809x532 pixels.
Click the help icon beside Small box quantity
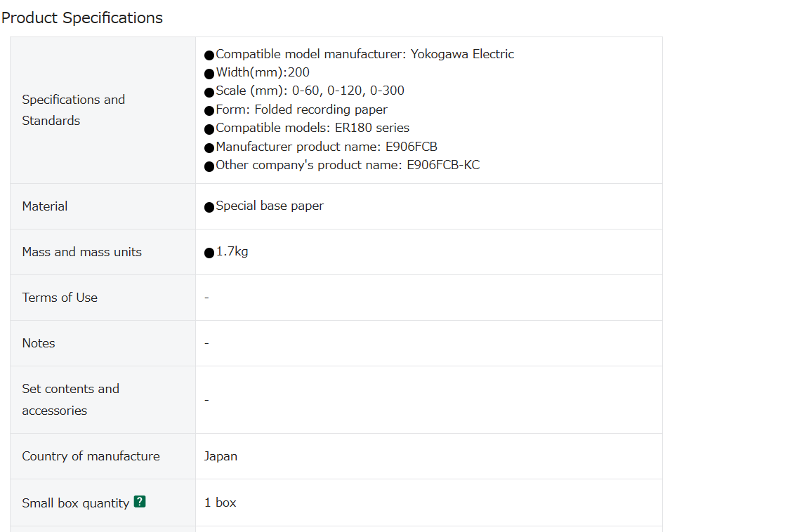pyautogui.click(x=140, y=502)
